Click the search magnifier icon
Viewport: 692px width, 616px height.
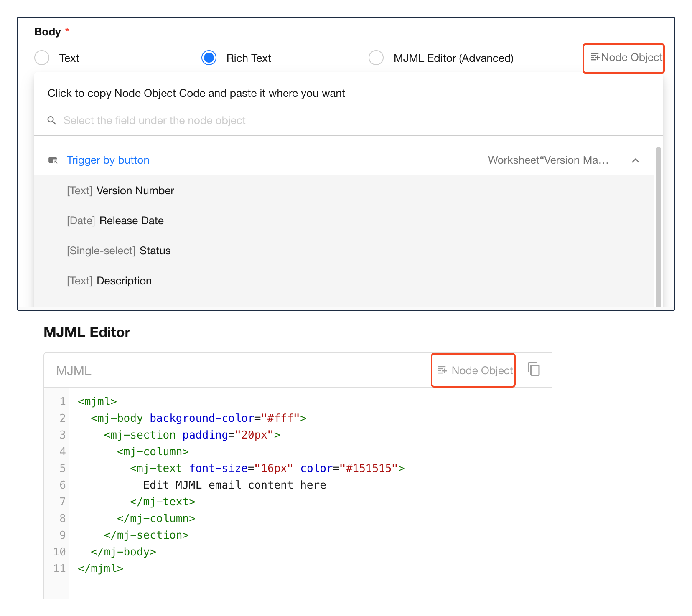pyautogui.click(x=52, y=120)
